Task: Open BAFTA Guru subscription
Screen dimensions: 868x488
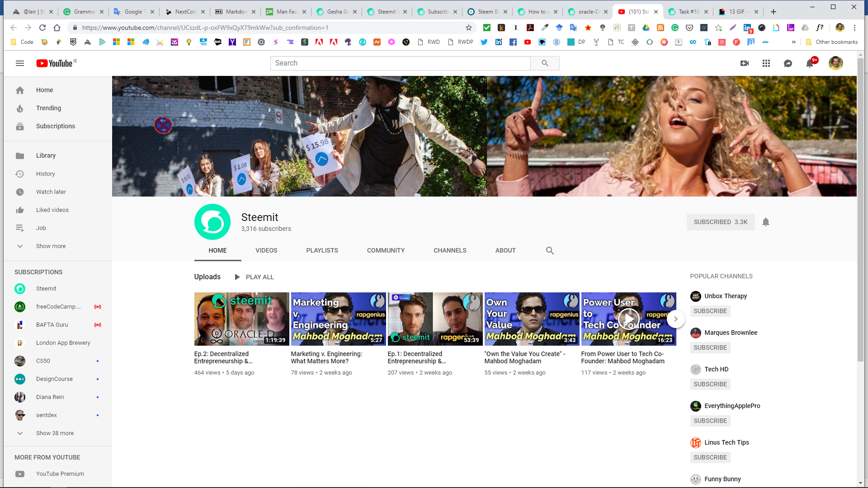Action: coord(58,325)
